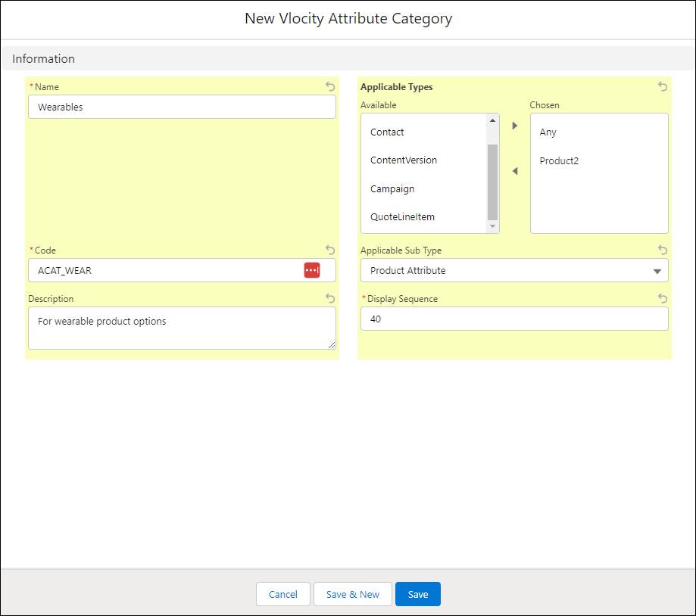Click the Description resize handle corner

click(x=332, y=345)
